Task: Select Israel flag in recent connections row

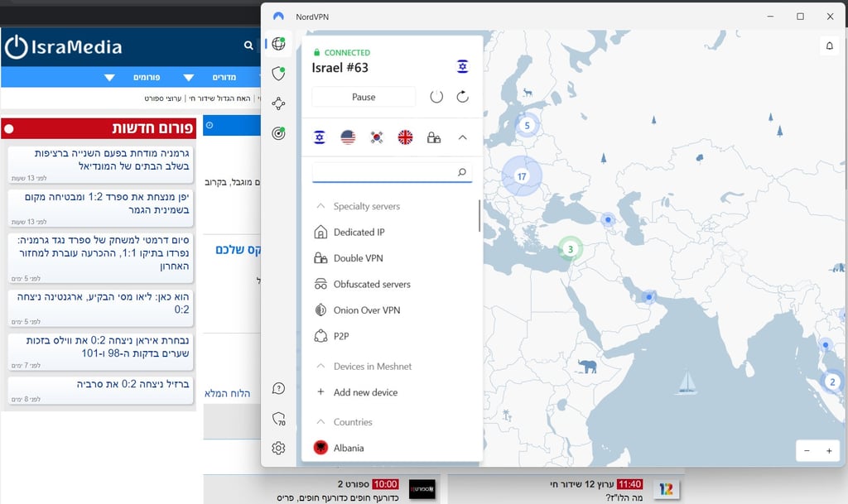Action: pos(320,137)
